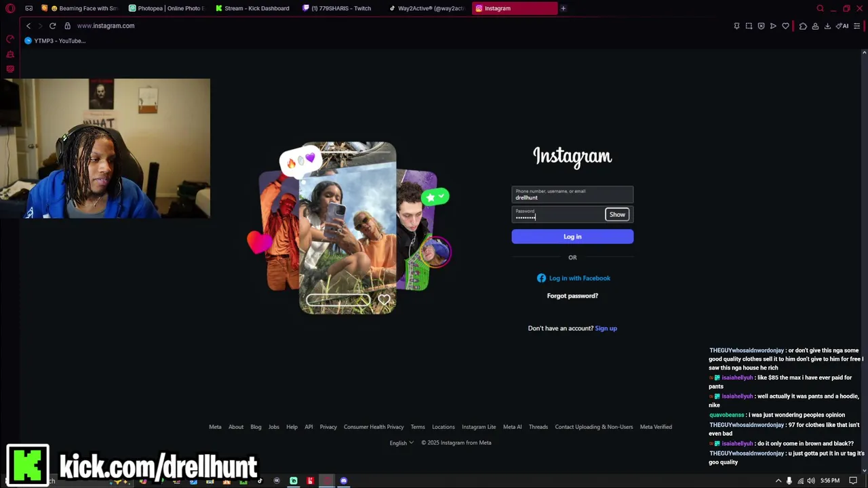Open the Meta AI footer link
868x488 pixels.
click(513, 427)
